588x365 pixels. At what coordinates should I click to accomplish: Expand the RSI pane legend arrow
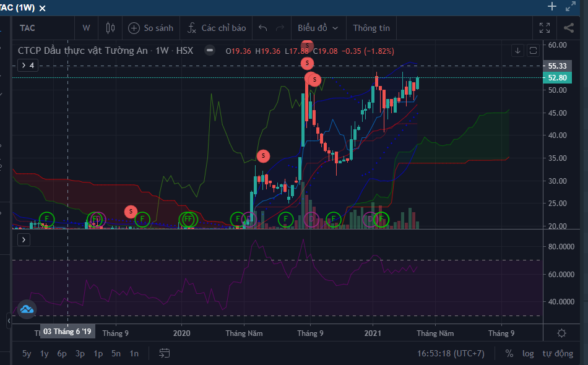[24, 239]
